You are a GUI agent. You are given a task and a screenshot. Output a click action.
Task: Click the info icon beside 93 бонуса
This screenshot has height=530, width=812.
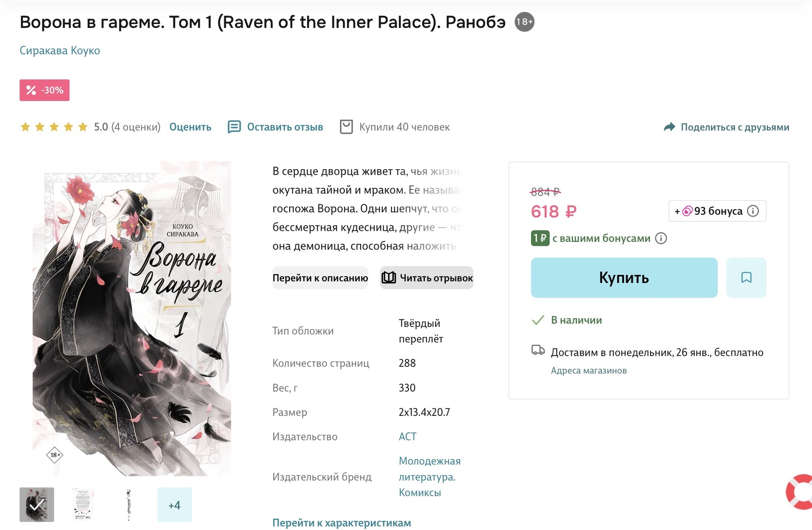click(753, 211)
